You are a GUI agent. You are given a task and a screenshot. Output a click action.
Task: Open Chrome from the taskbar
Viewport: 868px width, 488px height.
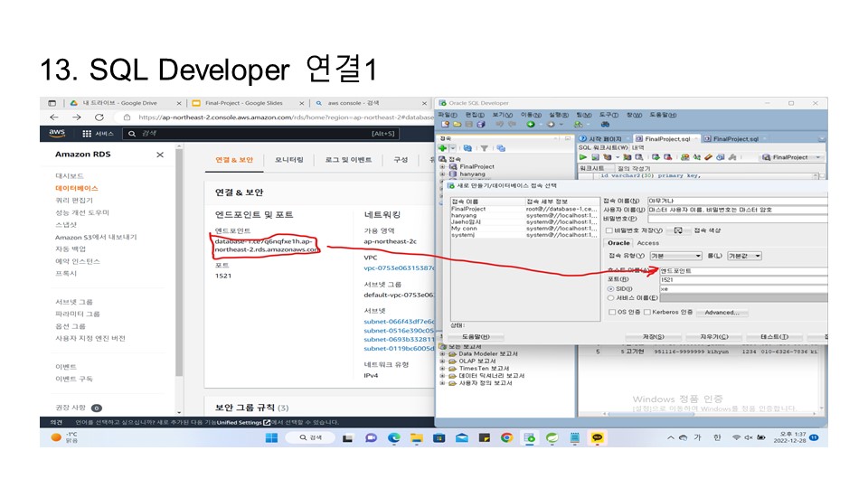(x=506, y=437)
